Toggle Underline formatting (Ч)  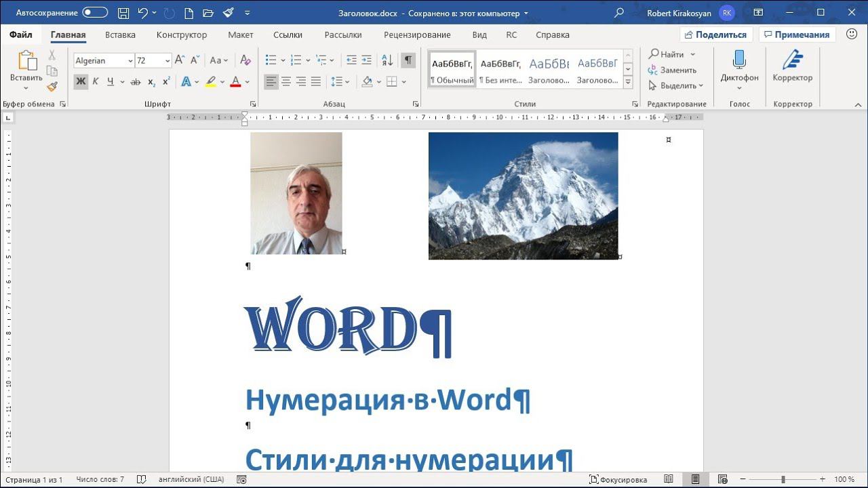tap(111, 82)
